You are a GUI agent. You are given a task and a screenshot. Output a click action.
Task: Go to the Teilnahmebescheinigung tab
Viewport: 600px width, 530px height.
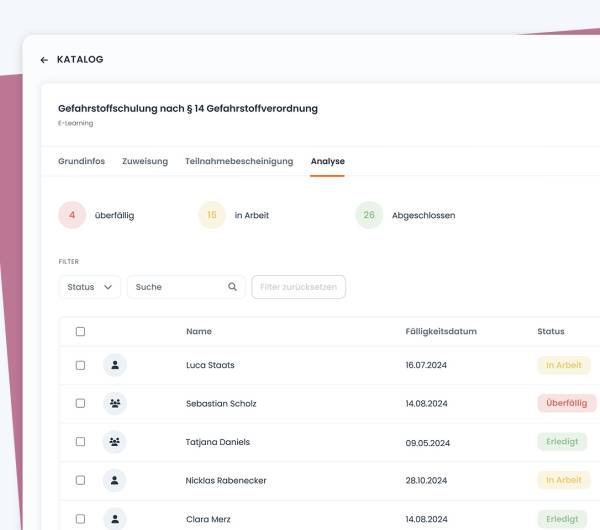(x=239, y=161)
